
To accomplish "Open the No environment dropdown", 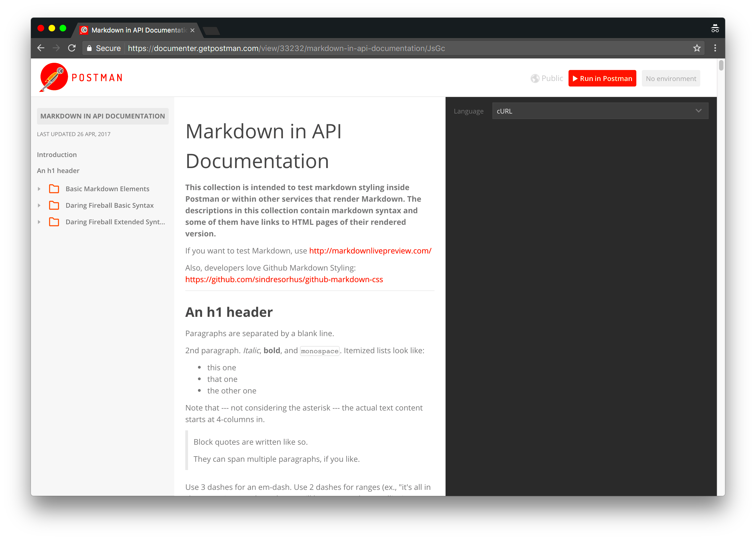I will pos(671,79).
